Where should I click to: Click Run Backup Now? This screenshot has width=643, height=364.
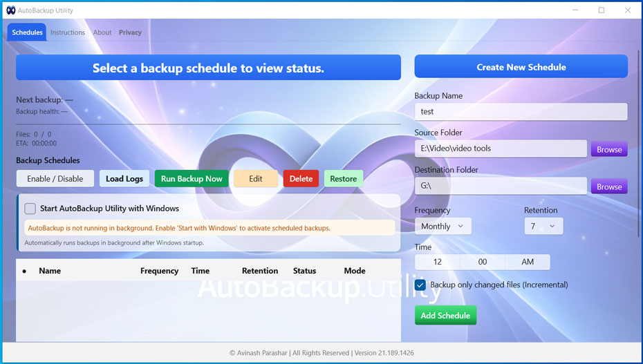192,178
